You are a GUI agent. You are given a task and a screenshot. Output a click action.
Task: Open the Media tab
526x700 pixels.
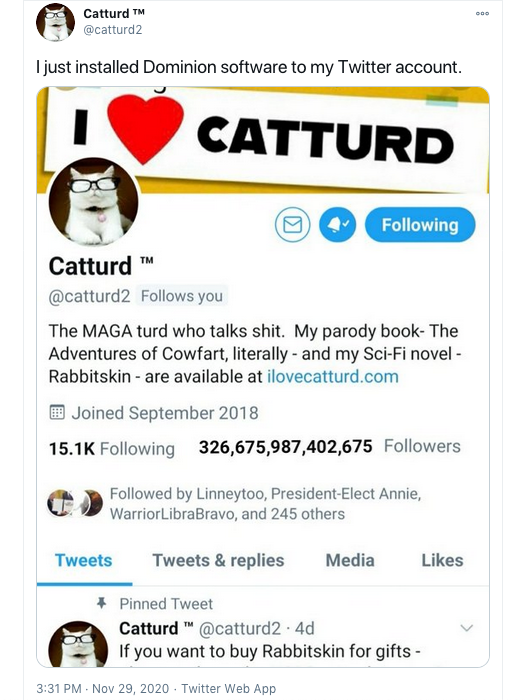pos(350,560)
